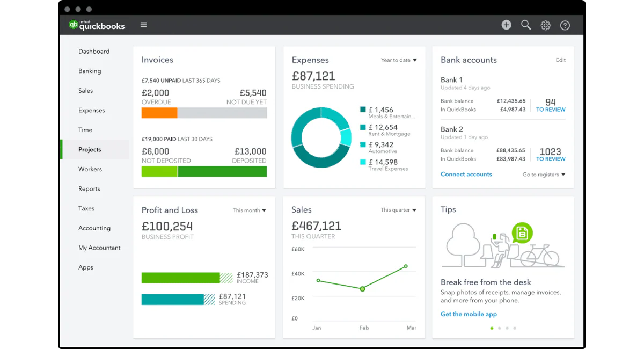The height and width of the screenshot is (349, 644).
Task: Open This month dropdown in Profit and Loss
Action: pyautogui.click(x=250, y=210)
